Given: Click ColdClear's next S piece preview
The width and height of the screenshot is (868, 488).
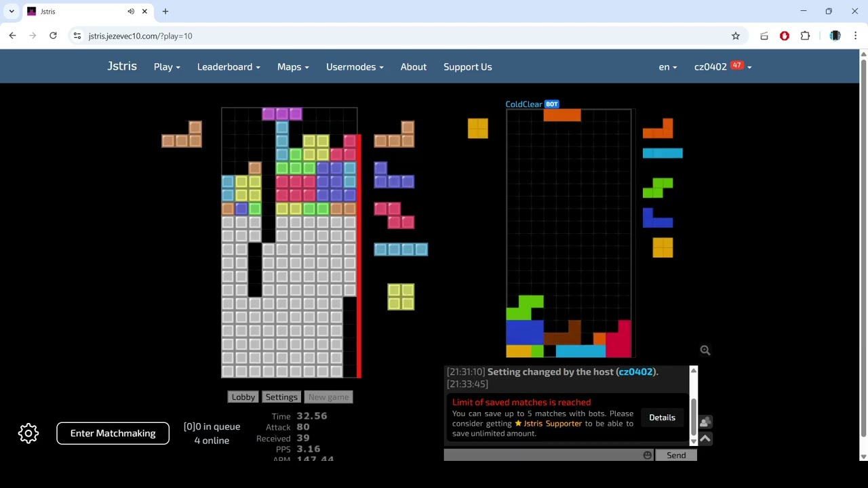Looking at the screenshot, I should 658,188.
